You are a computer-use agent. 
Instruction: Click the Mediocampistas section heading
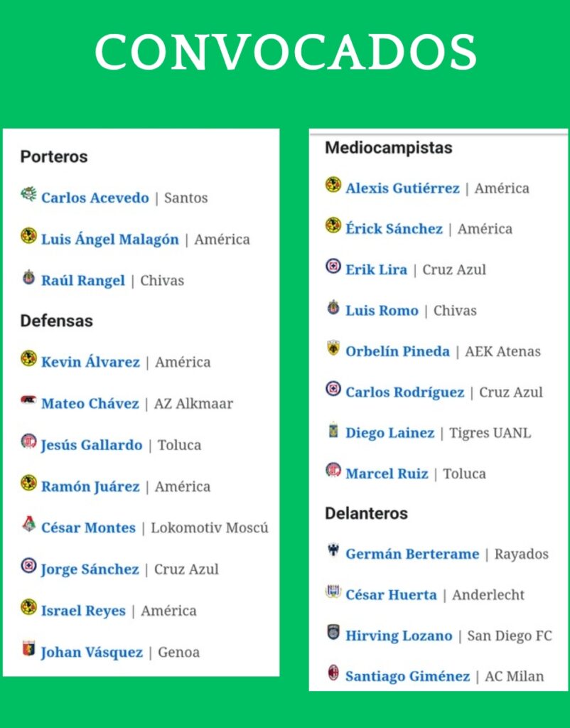389,148
